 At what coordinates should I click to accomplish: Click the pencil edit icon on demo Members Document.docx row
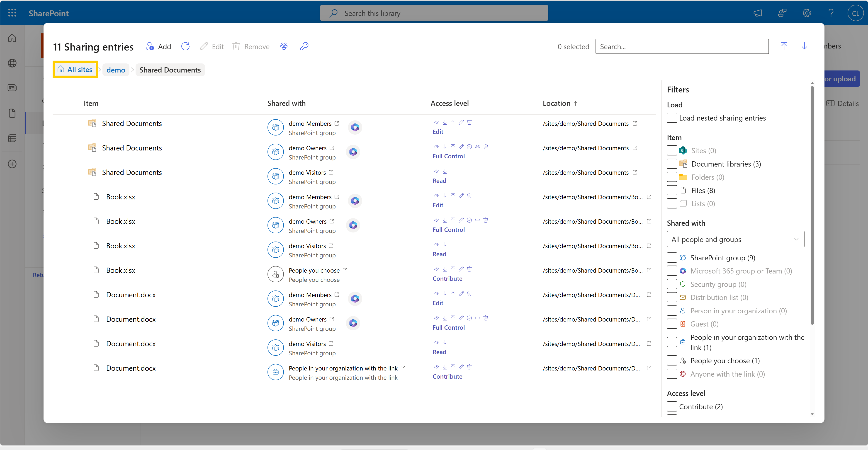(x=461, y=293)
